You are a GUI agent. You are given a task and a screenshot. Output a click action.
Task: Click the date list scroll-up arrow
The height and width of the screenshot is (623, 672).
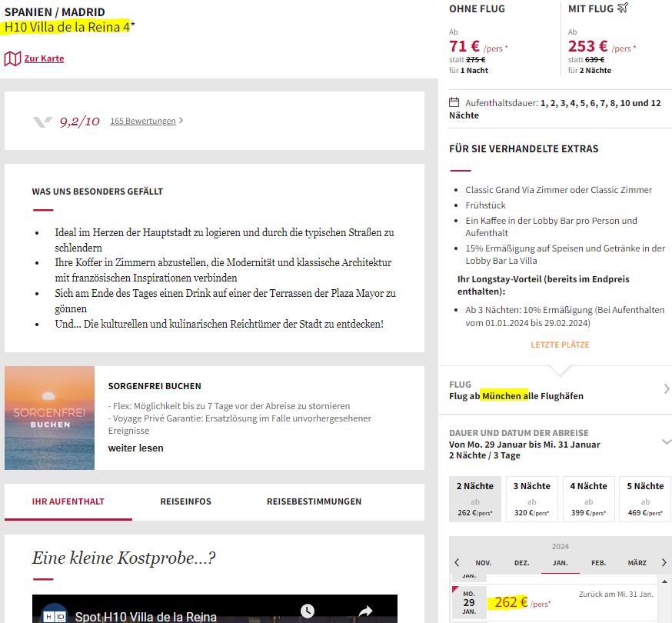tap(665, 581)
